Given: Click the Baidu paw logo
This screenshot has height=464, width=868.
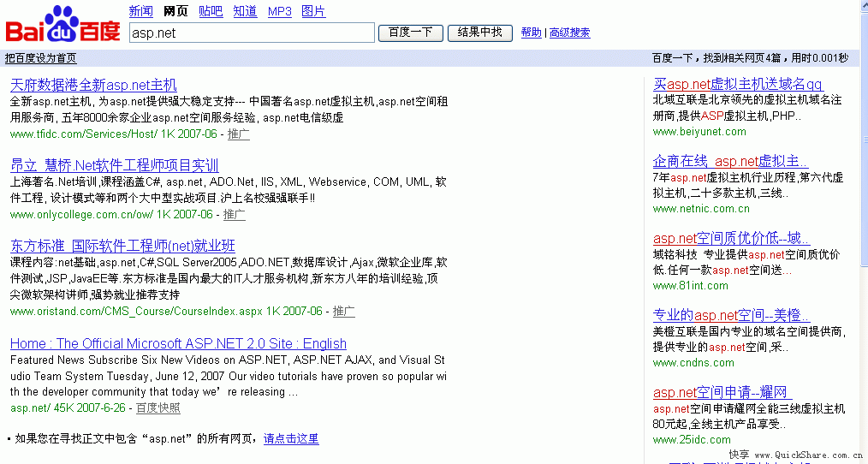Looking at the screenshot, I should (62, 24).
